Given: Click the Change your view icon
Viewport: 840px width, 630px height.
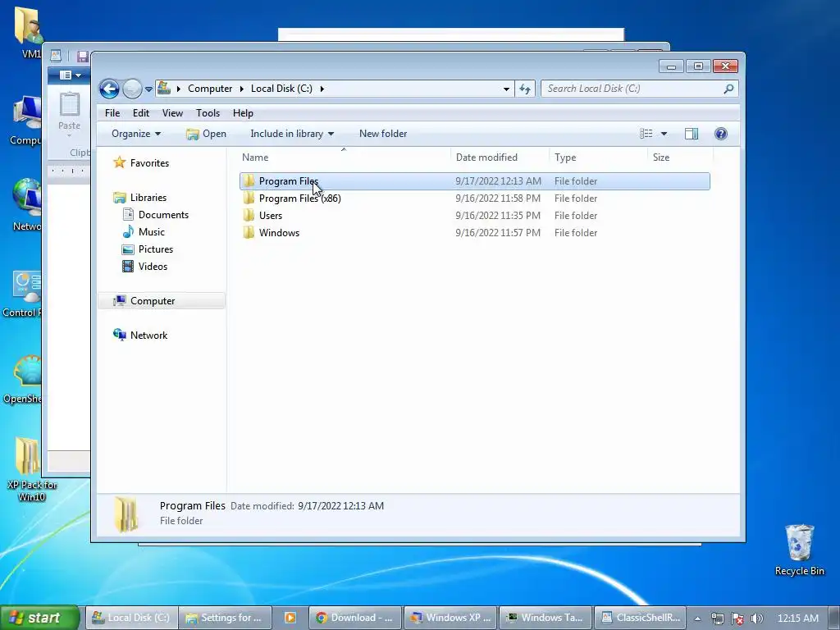Looking at the screenshot, I should [646, 134].
